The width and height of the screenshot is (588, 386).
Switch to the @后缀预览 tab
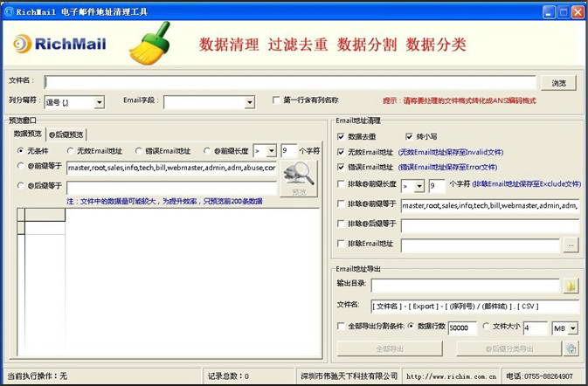tap(66, 134)
